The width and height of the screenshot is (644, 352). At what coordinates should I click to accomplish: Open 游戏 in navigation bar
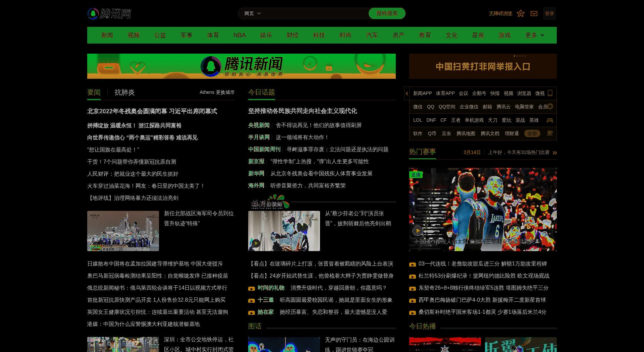tap(504, 35)
